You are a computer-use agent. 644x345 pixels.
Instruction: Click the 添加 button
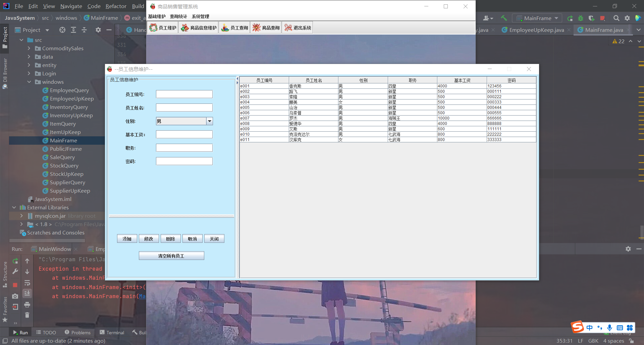(x=127, y=239)
